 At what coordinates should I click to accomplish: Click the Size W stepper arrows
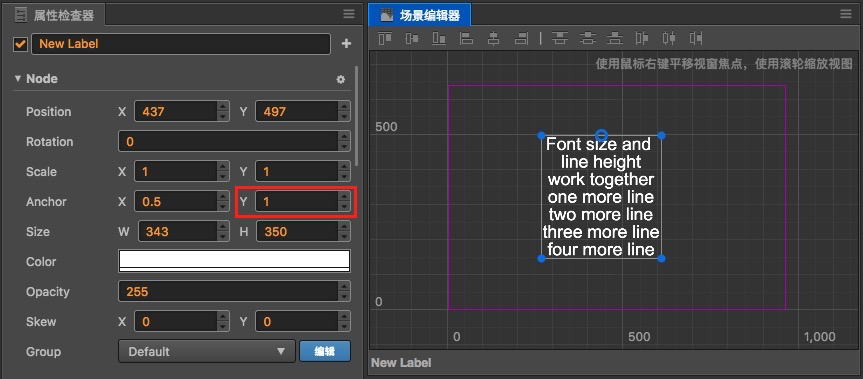click(223, 232)
